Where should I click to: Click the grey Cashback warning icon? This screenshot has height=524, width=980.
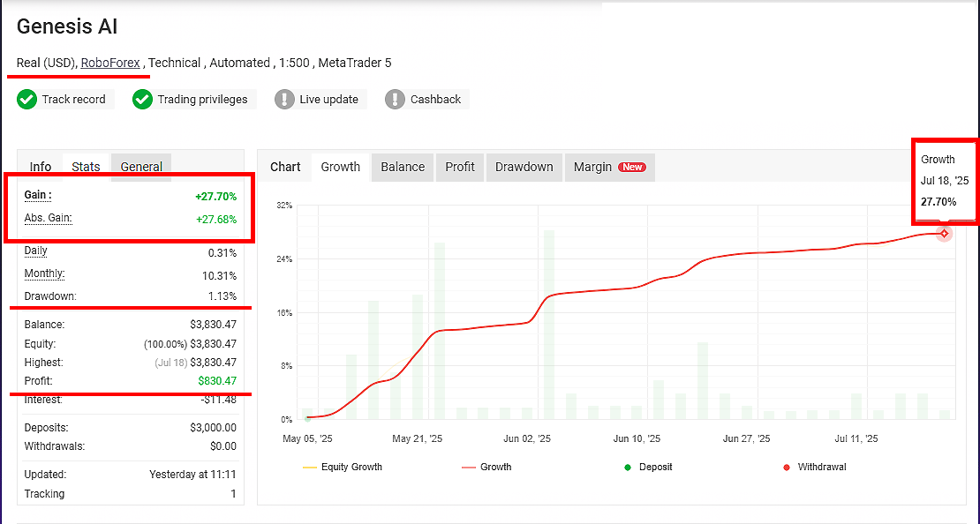tap(395, 100)
